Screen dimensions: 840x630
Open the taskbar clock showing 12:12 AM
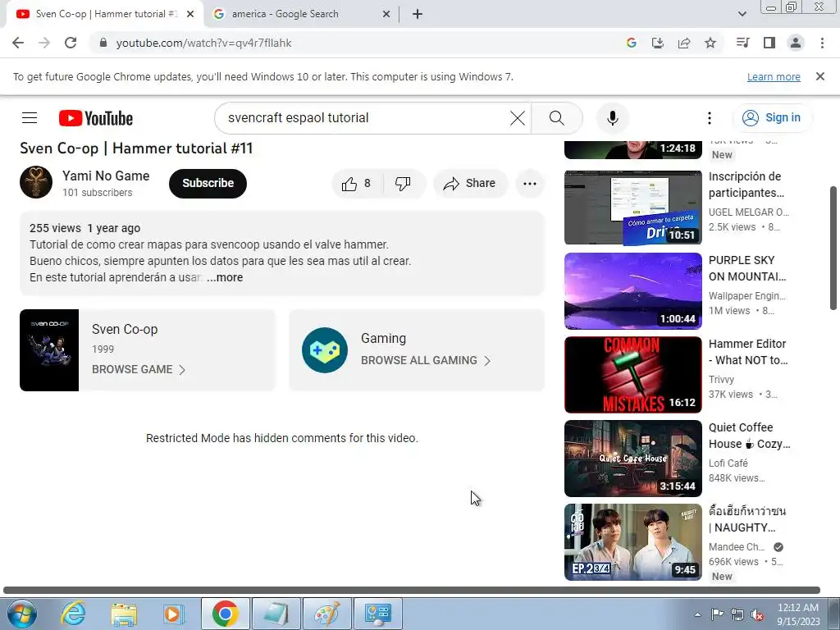[x=798, y=614]
